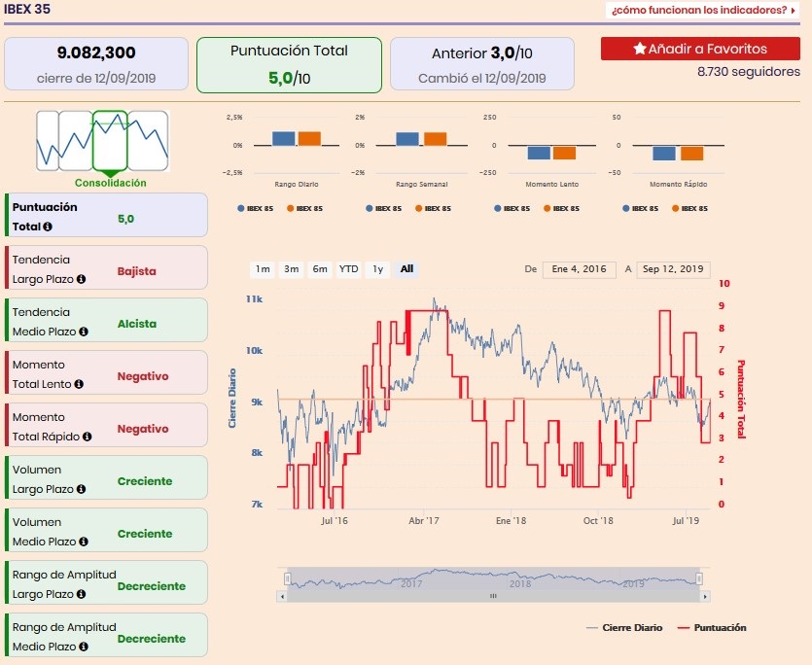Viewport: 812px width, 665px height.
Task: Toggle orange IBEX 35 legend under Rango Semanal
Action: (x=433, y=208)
